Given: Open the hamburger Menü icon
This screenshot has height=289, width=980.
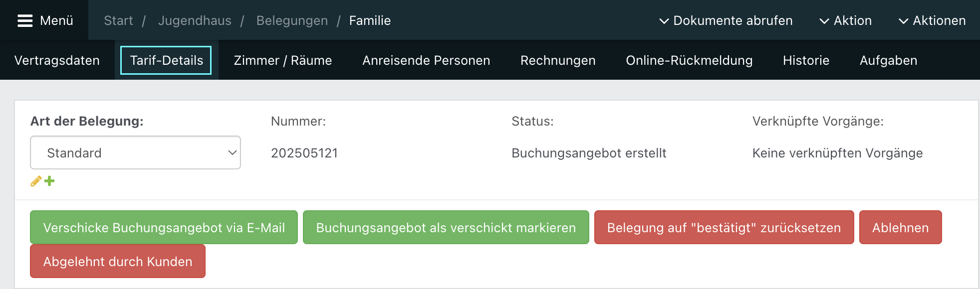Looking at the screenshot, I should 25,20.
